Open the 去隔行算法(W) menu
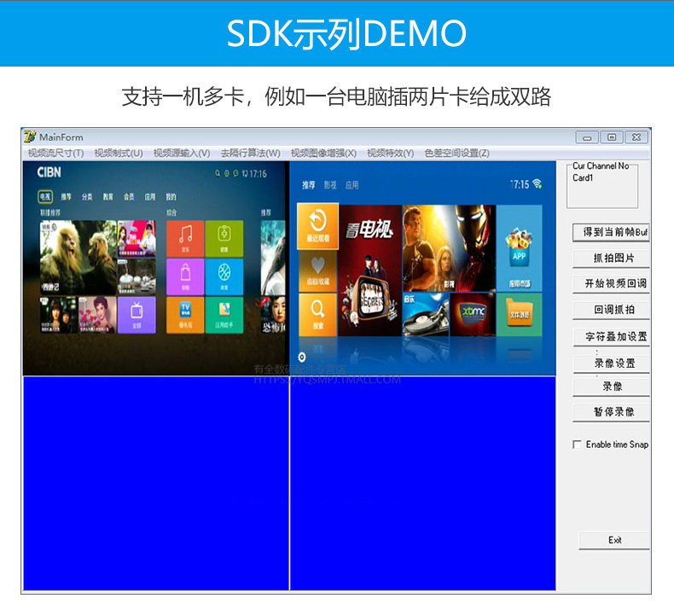Image resolution: width=674 pixels, height=616 pixels. coord(250,153)
